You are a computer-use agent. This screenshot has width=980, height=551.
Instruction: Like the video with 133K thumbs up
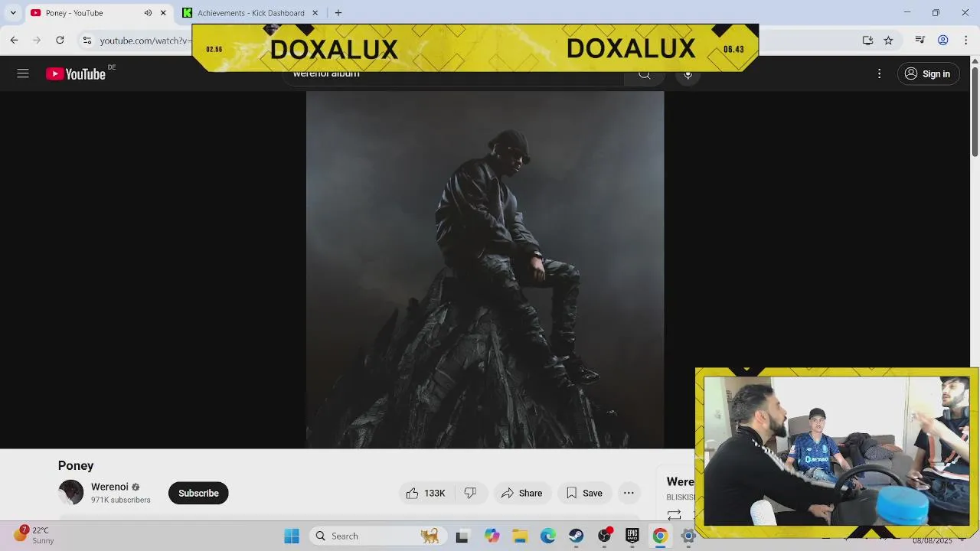pos(426,493)
